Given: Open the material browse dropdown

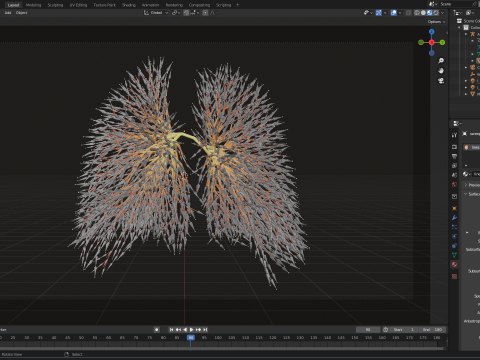Looking at the screenshot, I should tap(466, 174).
